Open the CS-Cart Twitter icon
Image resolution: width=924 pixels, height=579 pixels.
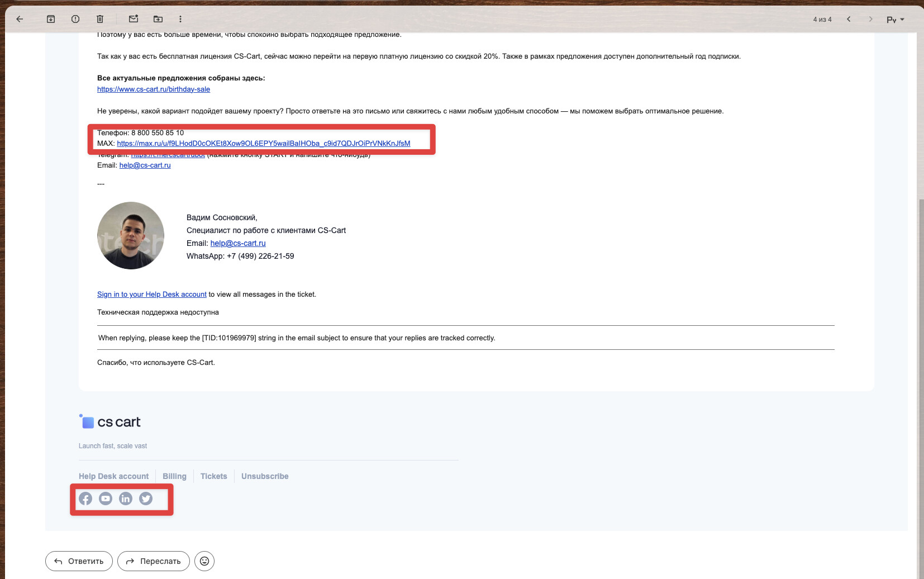(146, 499)
